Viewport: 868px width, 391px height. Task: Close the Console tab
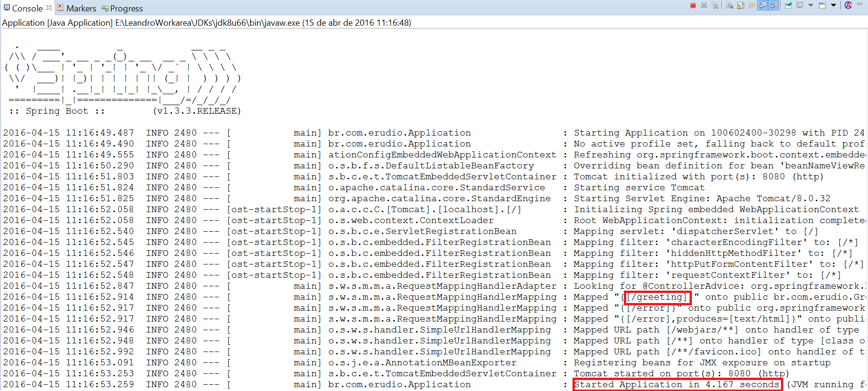(49, 8)
